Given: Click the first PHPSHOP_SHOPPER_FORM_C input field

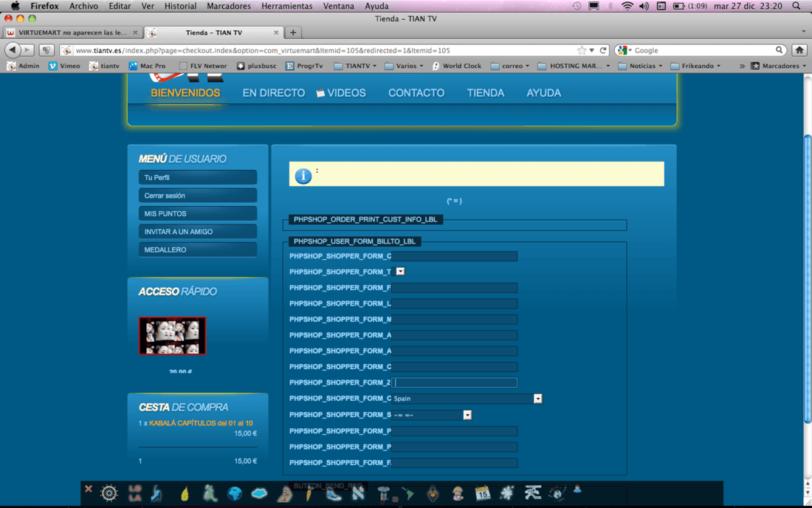Looking at the screenshot, I should click(x=455, y=255).
